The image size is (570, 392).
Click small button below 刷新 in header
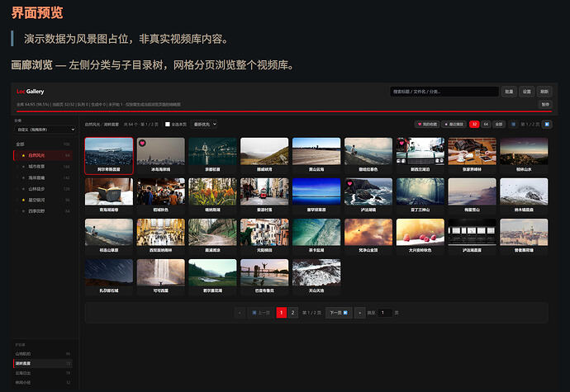click(x=545, y=104)
